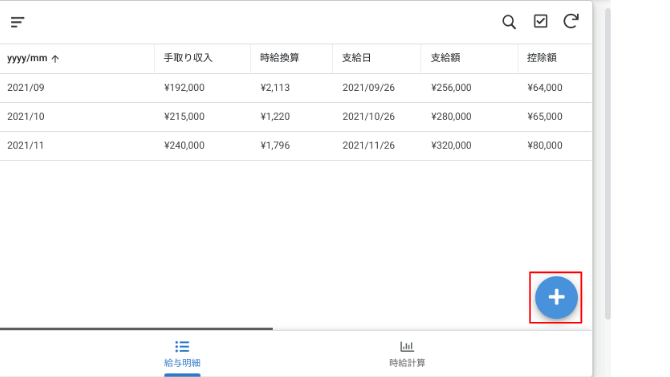Select the ¥80,000 deduction cell
The height and width of the screenshot is (377, 670).
point(545,146)
